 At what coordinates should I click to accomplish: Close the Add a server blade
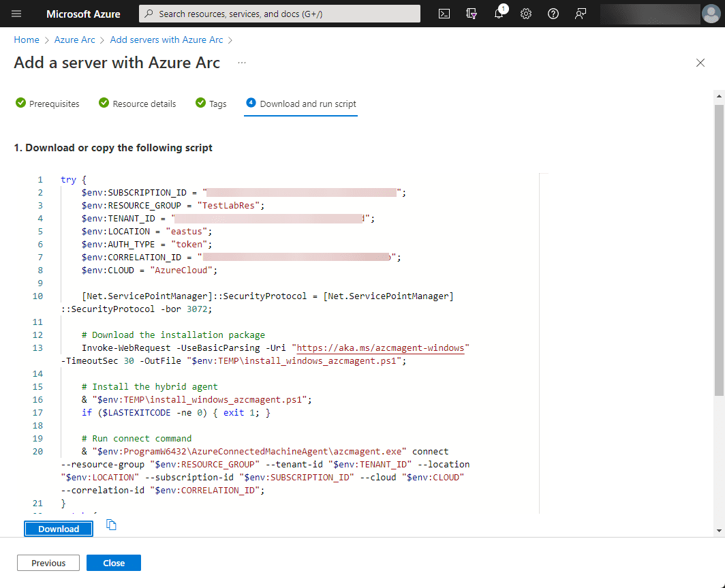(x=700, y=63)
